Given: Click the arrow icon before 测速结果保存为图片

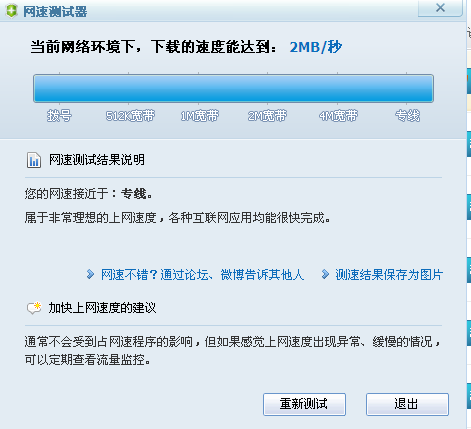Looking at the screenshot, I should [325, 274].
